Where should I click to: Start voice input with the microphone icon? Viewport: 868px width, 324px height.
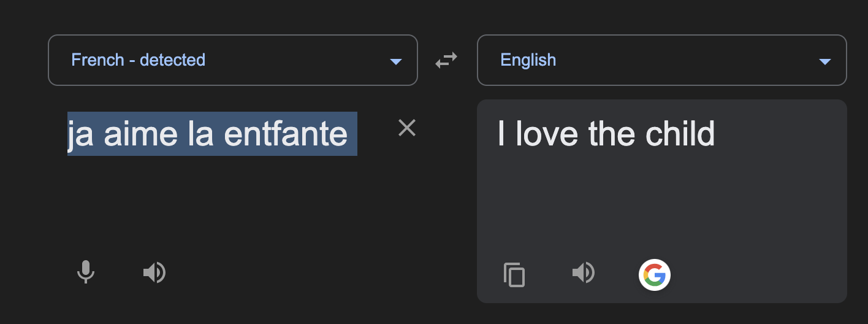[x=86, y=272]
